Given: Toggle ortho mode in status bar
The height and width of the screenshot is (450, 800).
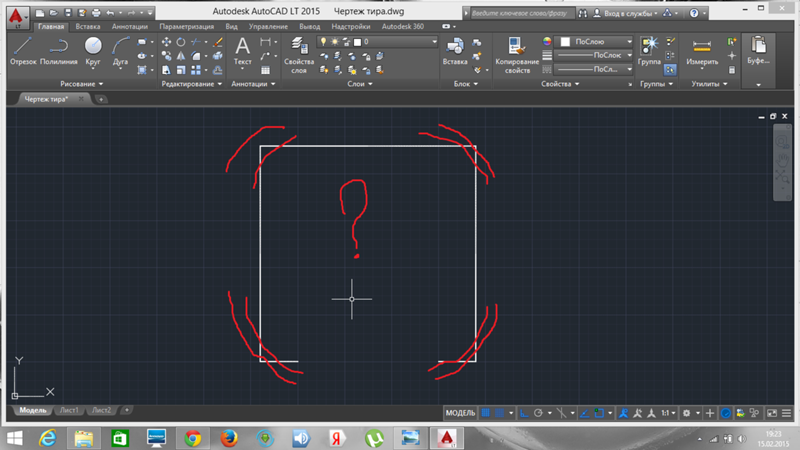Looking at the screenshot, I should [x=524, y=413].
